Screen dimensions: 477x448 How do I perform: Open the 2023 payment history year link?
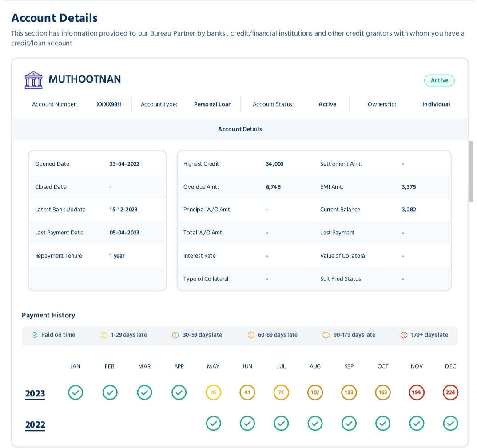point(35,394)
